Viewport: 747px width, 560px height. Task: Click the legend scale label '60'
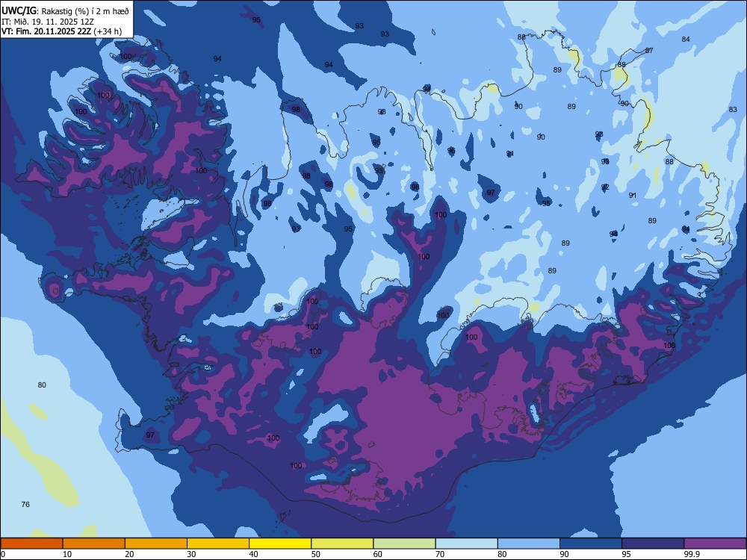pyautogui.click(x=378, y=554)
